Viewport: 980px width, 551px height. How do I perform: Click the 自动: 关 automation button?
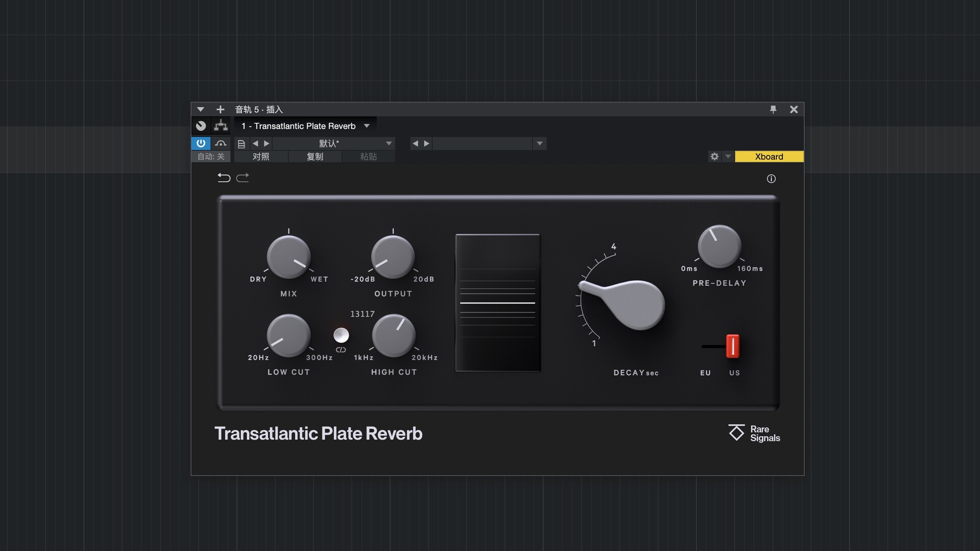(x=211, y=157)
